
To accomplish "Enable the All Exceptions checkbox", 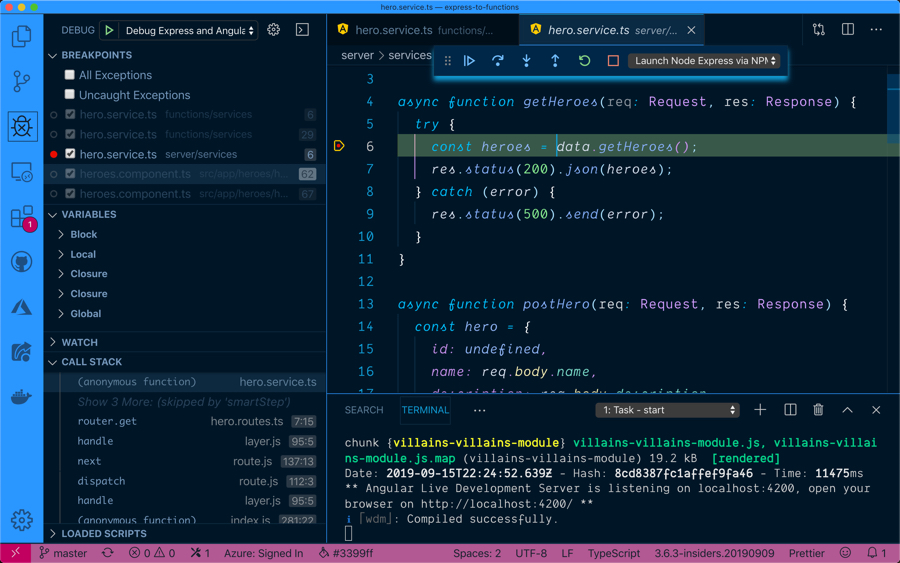I will click(69, 75).
